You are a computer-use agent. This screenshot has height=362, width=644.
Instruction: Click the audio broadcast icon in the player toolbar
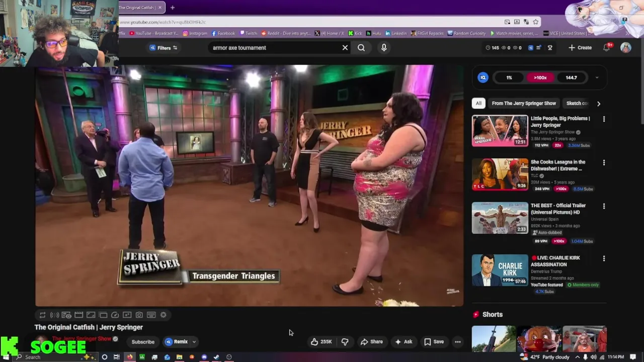pyautogui.click(x=54, y=315)
